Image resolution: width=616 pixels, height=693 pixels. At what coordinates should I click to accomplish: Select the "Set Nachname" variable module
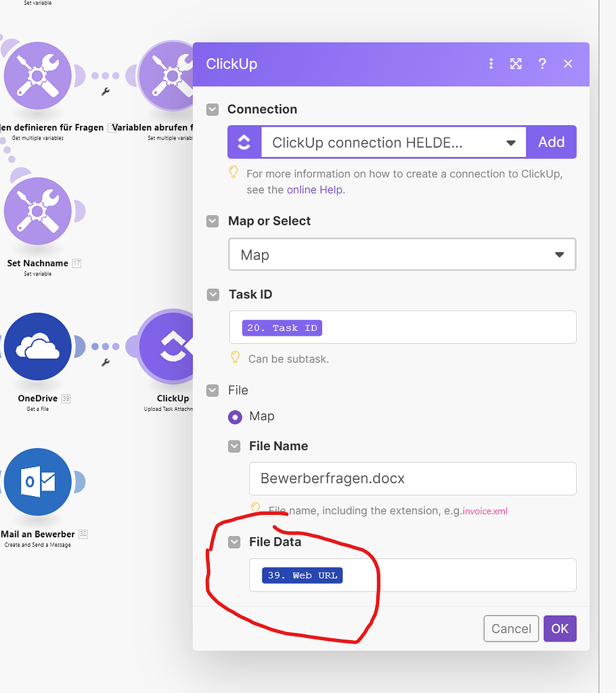tap(39, 210)
